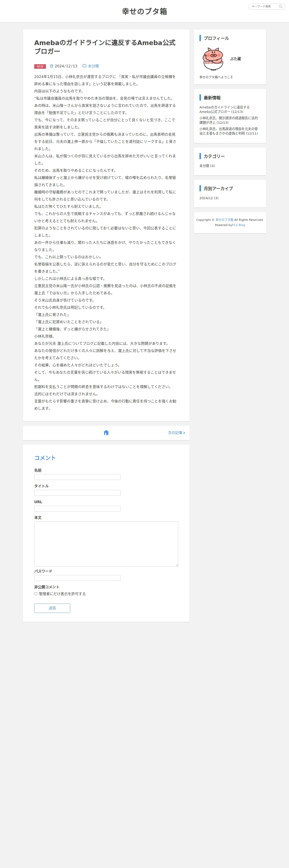Open the 幸せのブタ箱 blog title

pyautogui.click(x=144, y=11)
